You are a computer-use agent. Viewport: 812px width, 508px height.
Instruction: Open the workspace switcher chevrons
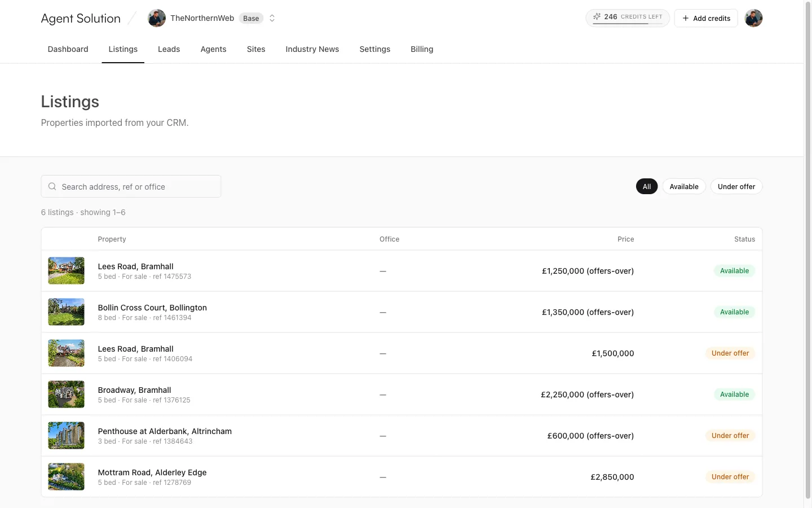click(x=272, y=18)
